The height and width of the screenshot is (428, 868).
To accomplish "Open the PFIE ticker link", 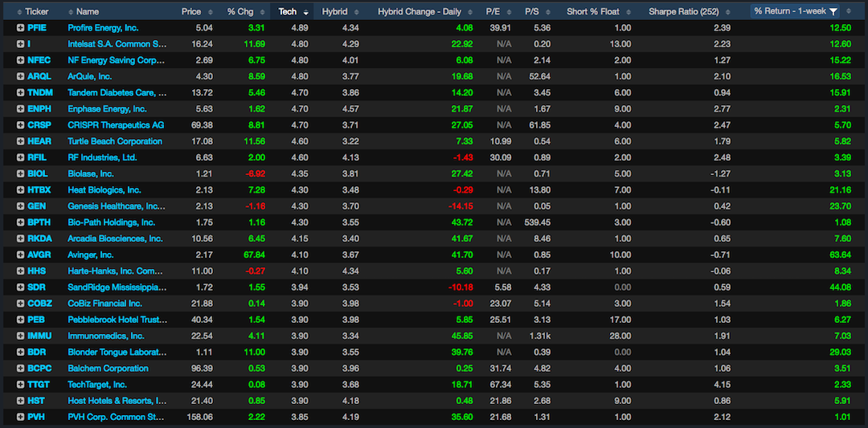I will [38, 27].
